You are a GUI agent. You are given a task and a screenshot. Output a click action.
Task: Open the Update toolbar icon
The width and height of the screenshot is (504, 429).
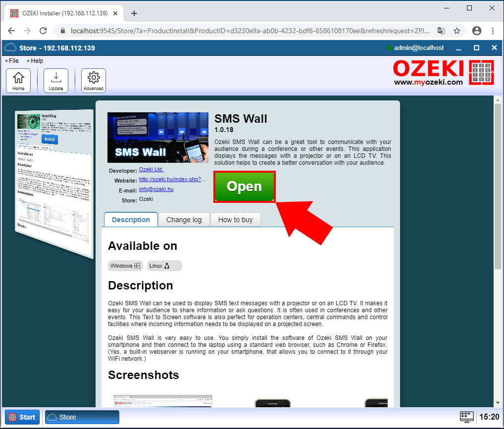pyautogui.click(x=56, y=80)
